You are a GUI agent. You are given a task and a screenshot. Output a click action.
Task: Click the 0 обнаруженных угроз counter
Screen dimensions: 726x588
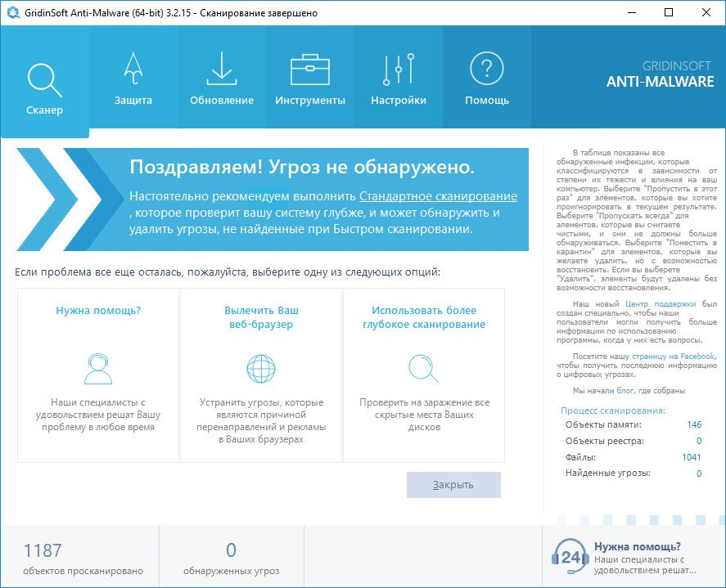(x=231, y=559)
